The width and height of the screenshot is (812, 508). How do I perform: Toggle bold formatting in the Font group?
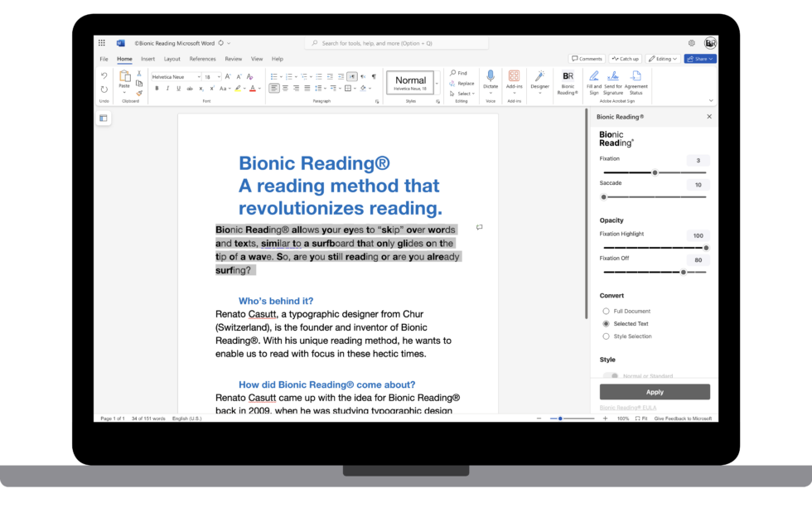[157, 88]
